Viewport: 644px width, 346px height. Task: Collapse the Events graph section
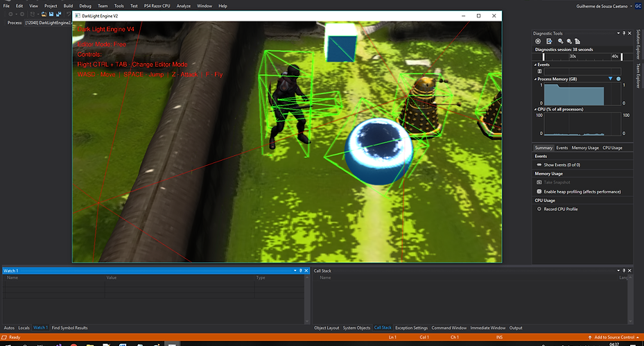tap(535, 64)
